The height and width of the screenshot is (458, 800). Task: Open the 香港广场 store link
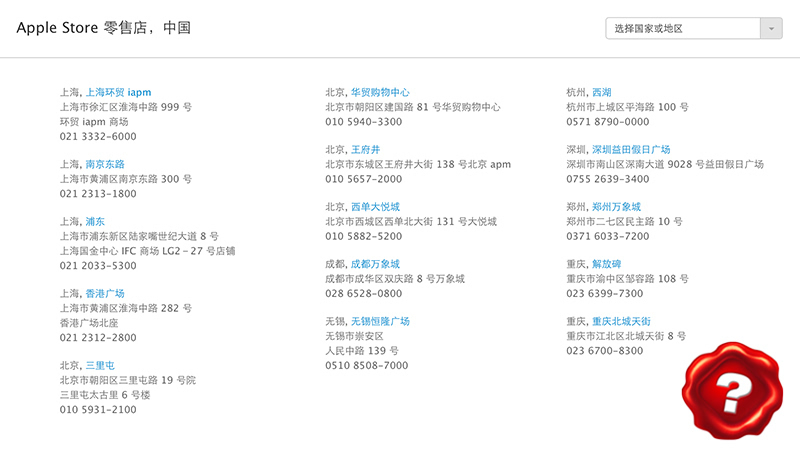105,293
